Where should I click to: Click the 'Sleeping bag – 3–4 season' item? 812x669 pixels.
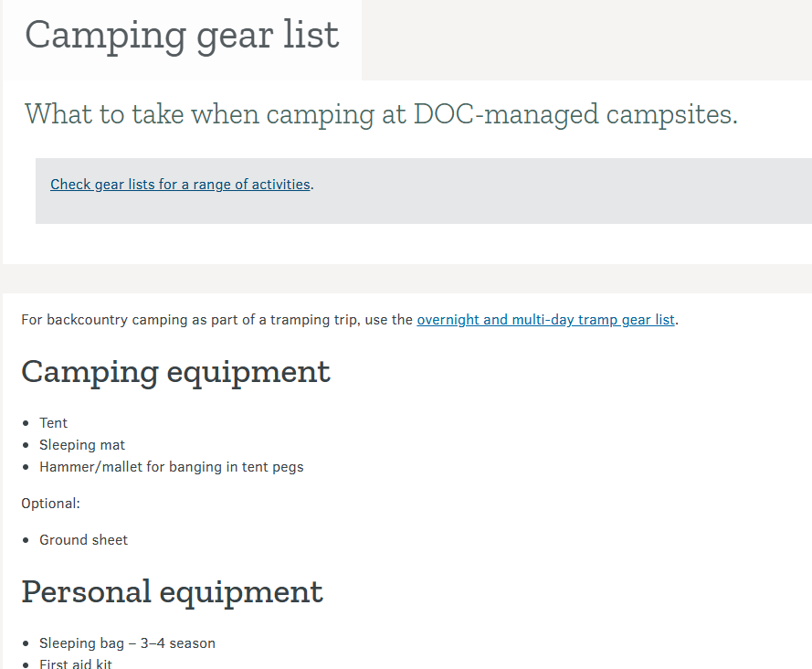(x=127, y=643)
